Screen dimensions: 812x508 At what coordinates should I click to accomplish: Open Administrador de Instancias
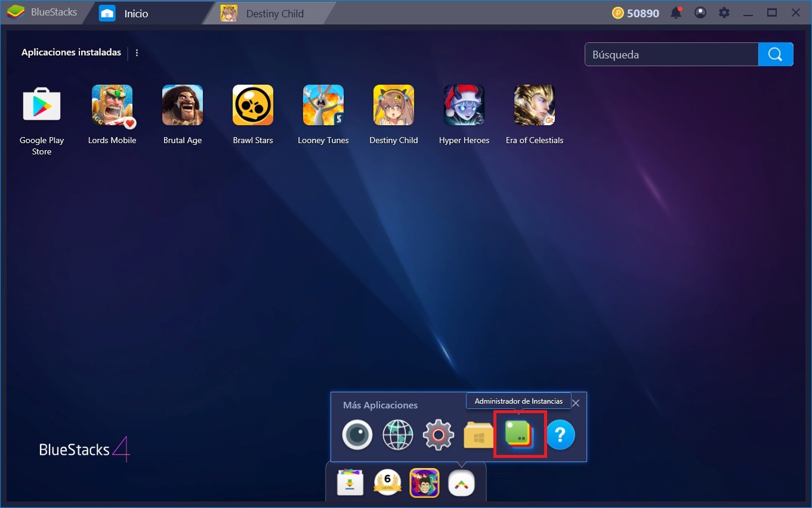coord(520,435)
